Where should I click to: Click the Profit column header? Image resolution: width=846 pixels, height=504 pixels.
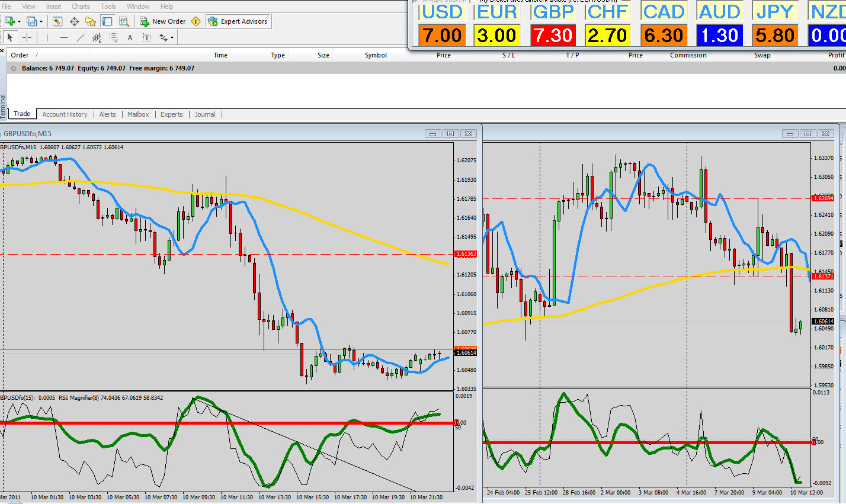[836, 55]
